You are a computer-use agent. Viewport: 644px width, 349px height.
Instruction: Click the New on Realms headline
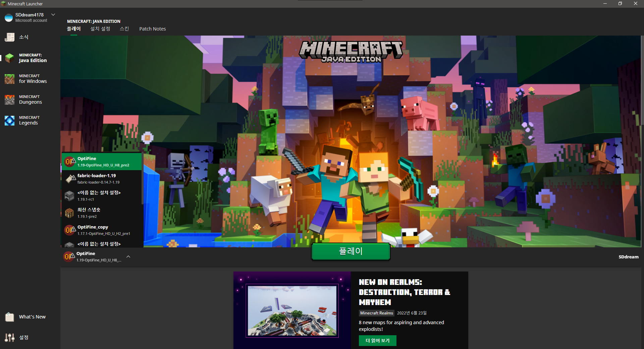pyautogui.click(x=405, y=292)
